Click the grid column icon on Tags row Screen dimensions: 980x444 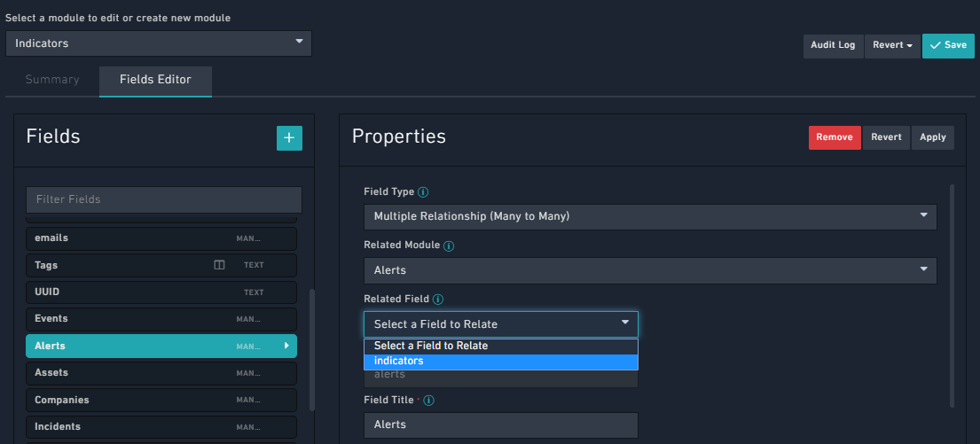pyautogui.click(x=219, y=265)
